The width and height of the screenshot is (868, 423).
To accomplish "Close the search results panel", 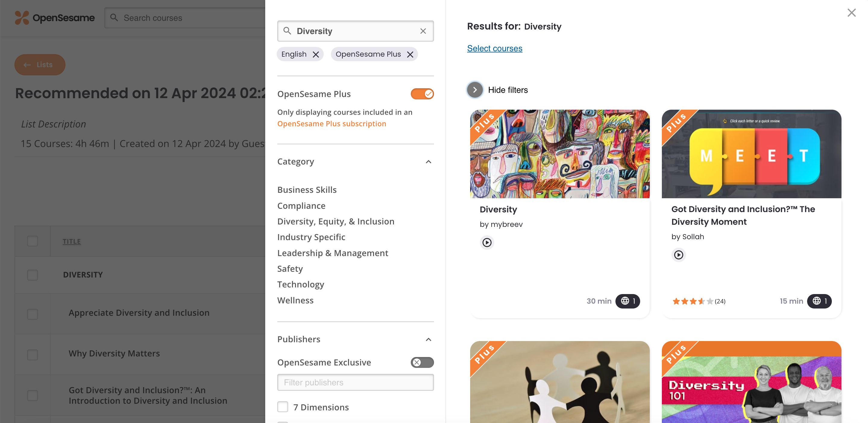I will pos(851,13).
